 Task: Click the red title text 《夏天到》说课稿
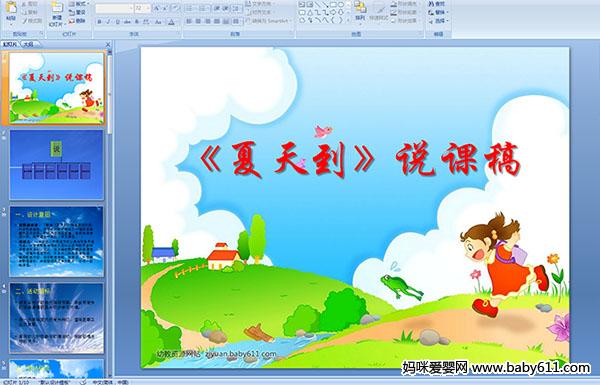coord(360,160)
